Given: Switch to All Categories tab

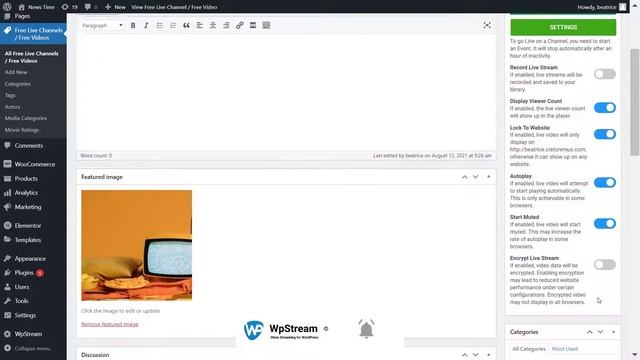Looking at the screenshot, I should point(529,349).
